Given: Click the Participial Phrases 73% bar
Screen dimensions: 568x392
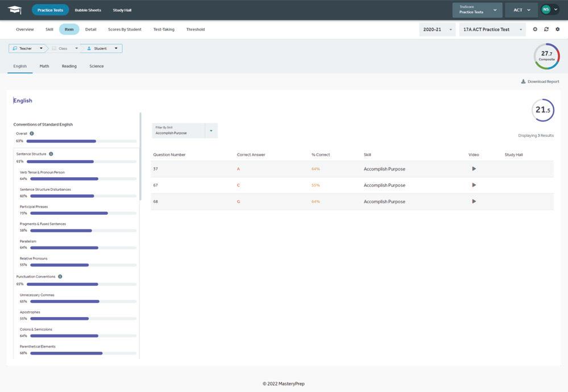Looking at the screenshot, I should pyautogui.click(x=84, y=213).
